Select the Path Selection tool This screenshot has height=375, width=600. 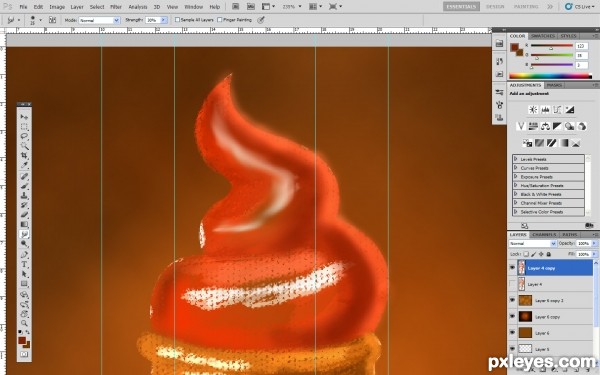pos(24,274)
